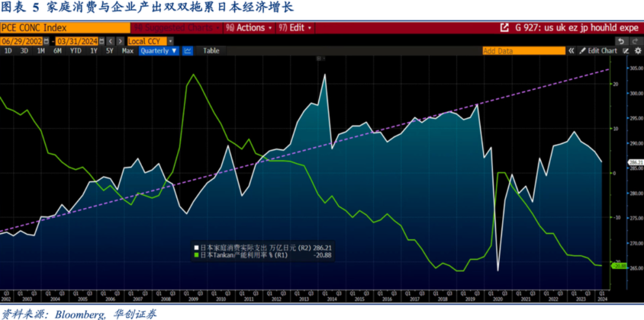This screenshot has height=320, width=644.
Task: Select the 1Y time range tab
Action: tap(94, 51)
